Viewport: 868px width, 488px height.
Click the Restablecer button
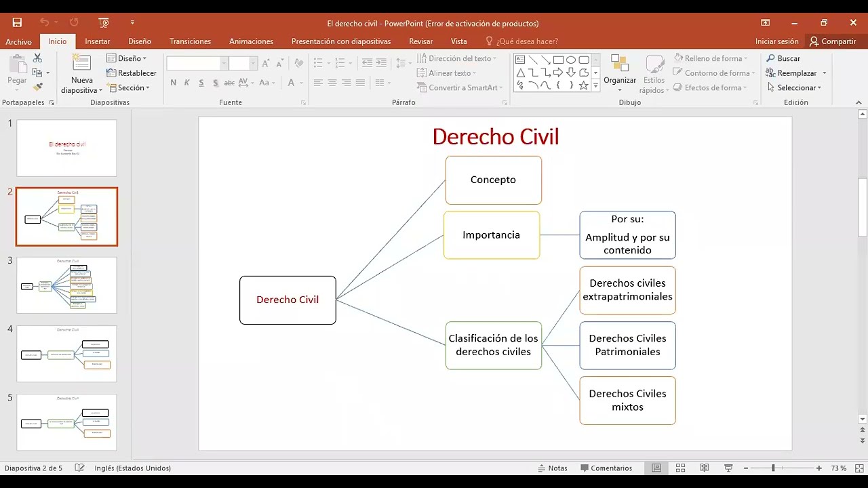132,73
